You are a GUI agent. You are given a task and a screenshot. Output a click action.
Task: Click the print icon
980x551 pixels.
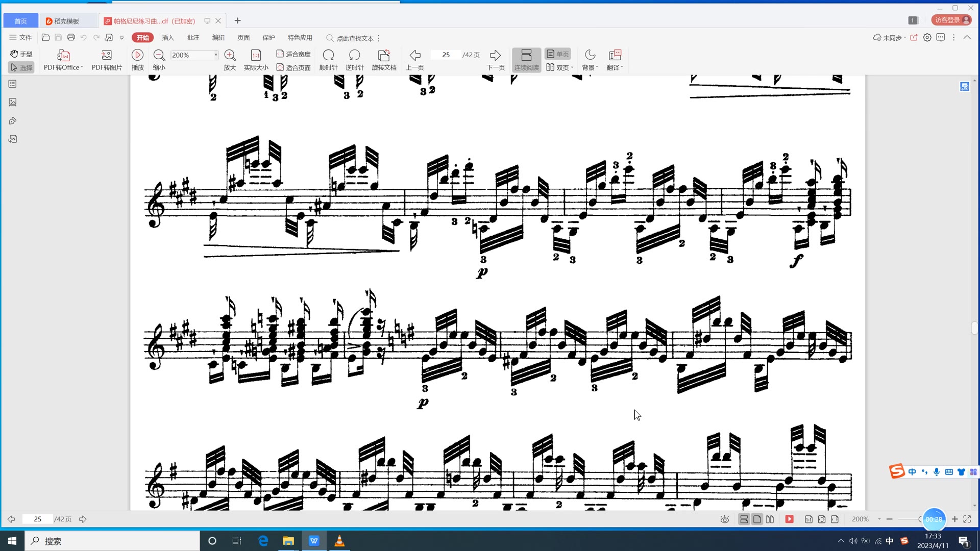[71, 38]
